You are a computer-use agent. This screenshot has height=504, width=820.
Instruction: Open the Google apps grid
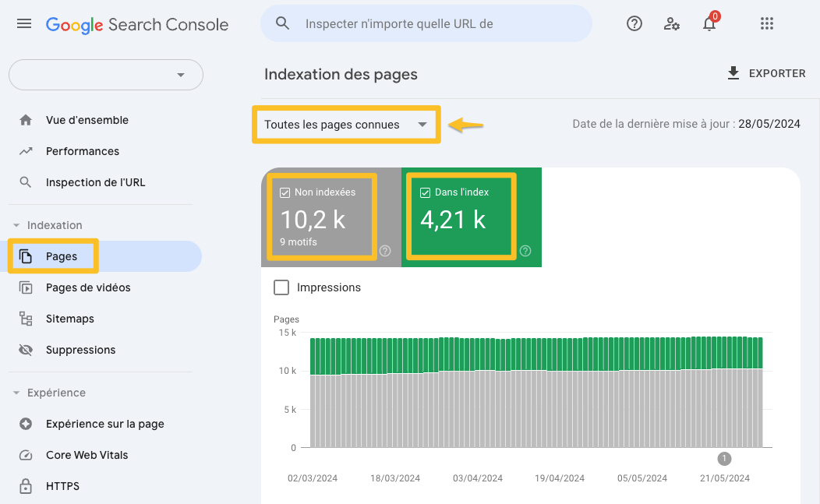click(x=767, y=23)
